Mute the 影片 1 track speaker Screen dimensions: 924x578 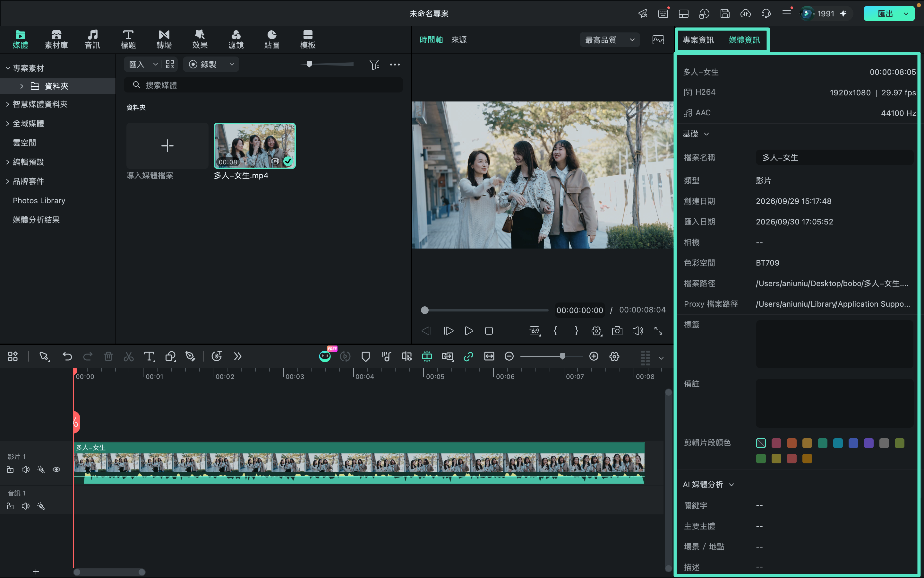pyautogui.click(x=26, y=469)
